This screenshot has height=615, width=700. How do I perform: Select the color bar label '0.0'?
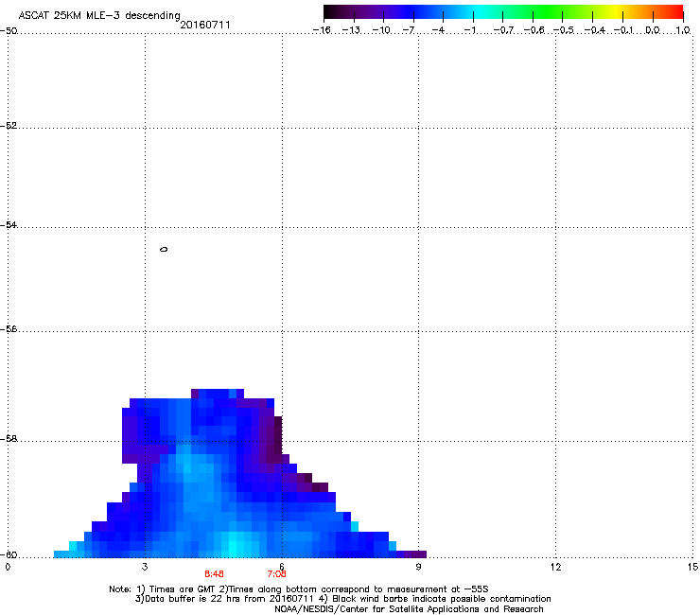[653, 30]
